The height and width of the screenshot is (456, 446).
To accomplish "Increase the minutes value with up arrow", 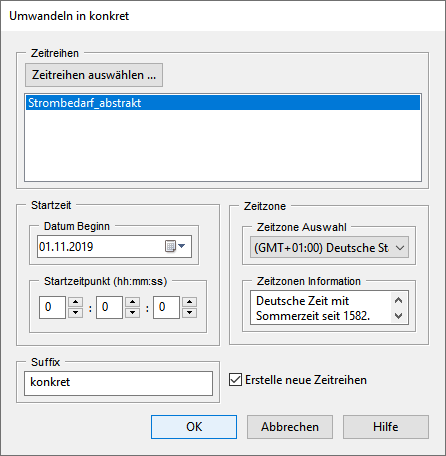I will coord(133,302).
